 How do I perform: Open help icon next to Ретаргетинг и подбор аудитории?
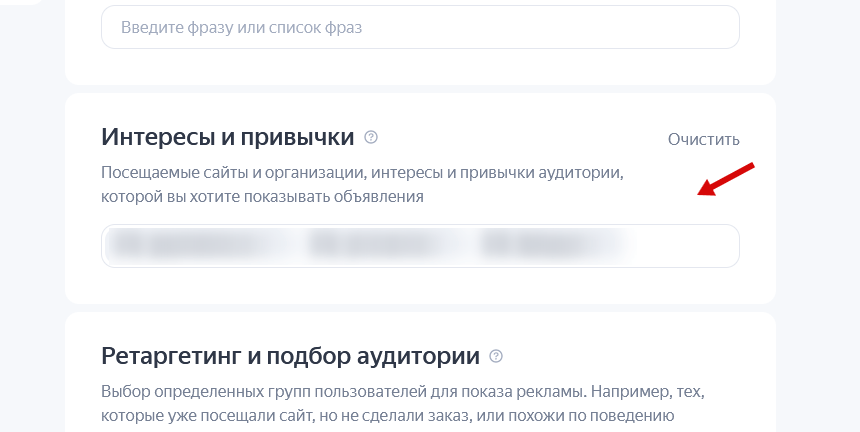496,356
